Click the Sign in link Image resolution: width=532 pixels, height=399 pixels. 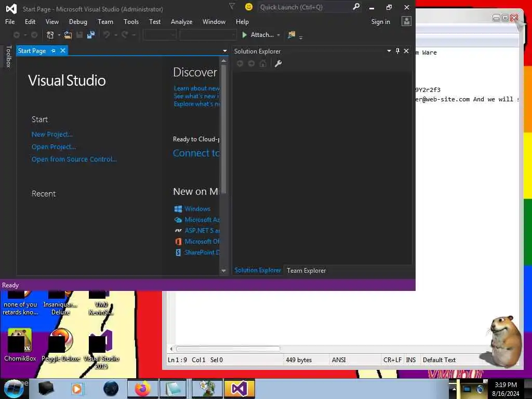coord(380,22)
